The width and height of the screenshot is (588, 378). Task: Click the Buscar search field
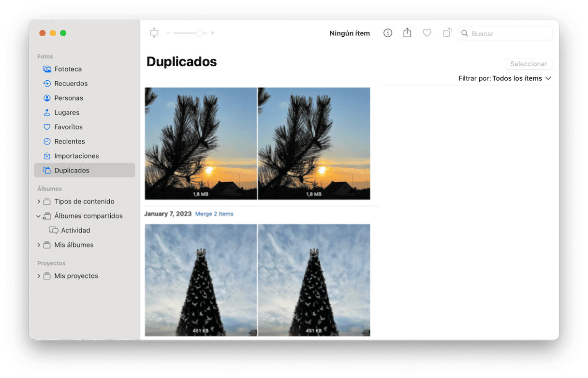(x=505, y=33)
